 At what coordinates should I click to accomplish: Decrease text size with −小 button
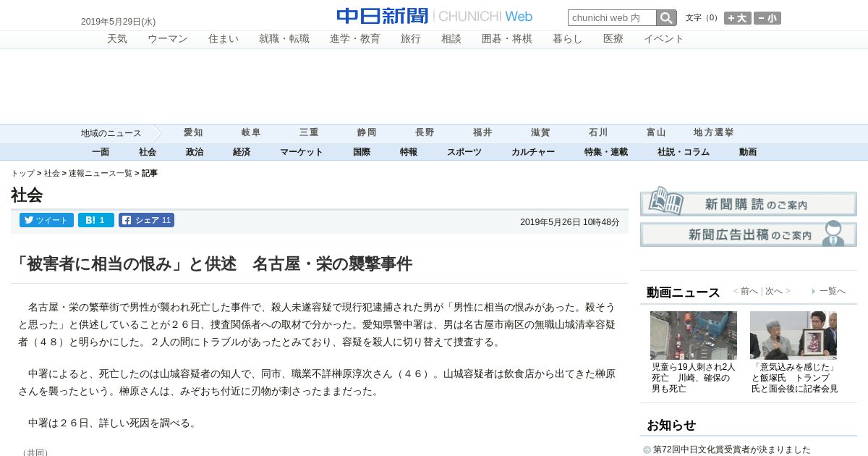[767, 18]
